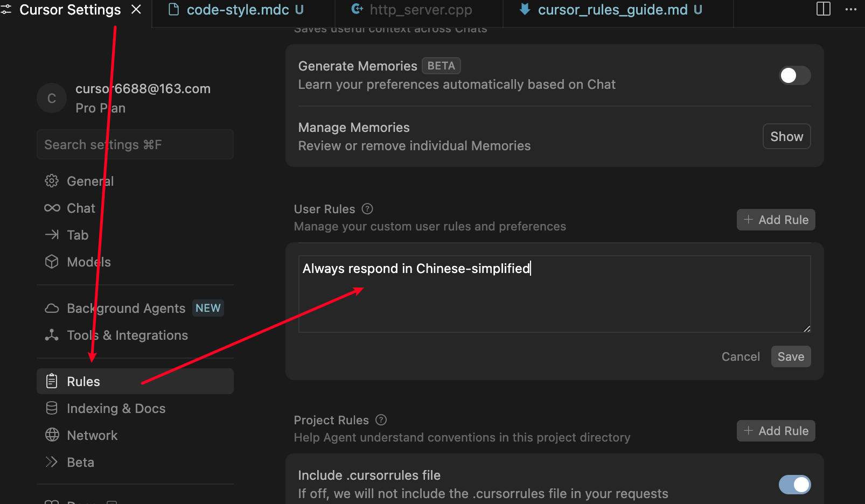Switch to cursor_rules_guide.md tab

[x=619, y=10]
